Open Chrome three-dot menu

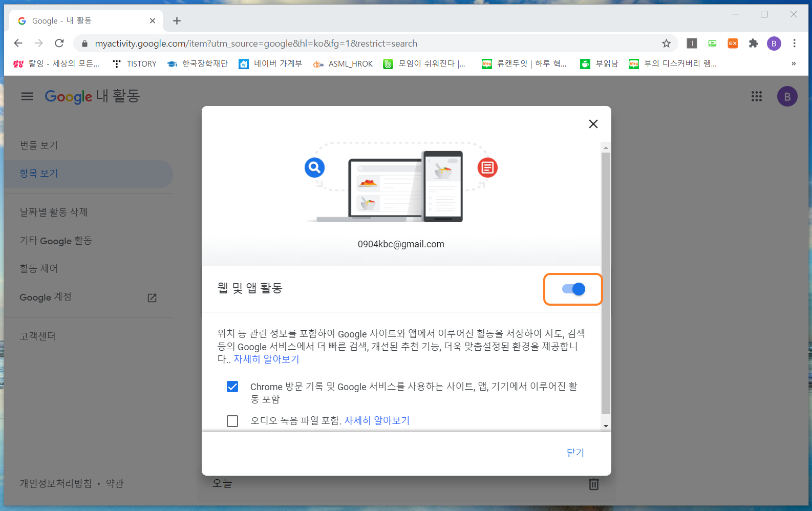coord(795,44)
